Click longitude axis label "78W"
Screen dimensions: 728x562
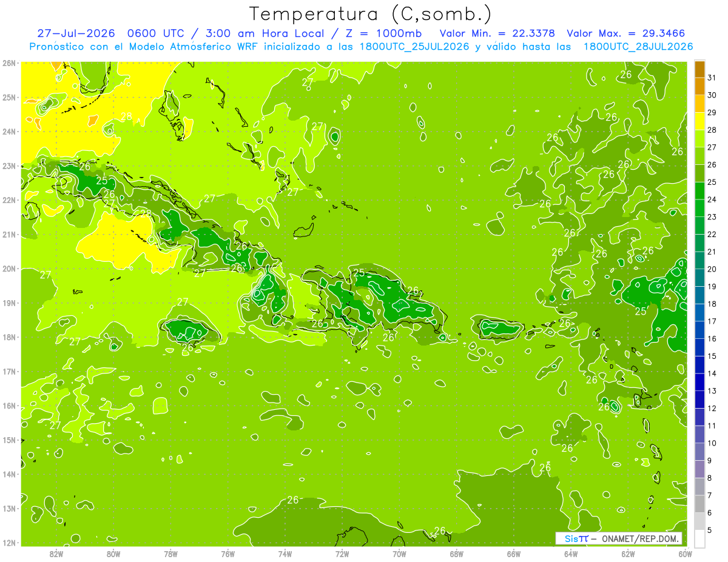tap(170, 554)
